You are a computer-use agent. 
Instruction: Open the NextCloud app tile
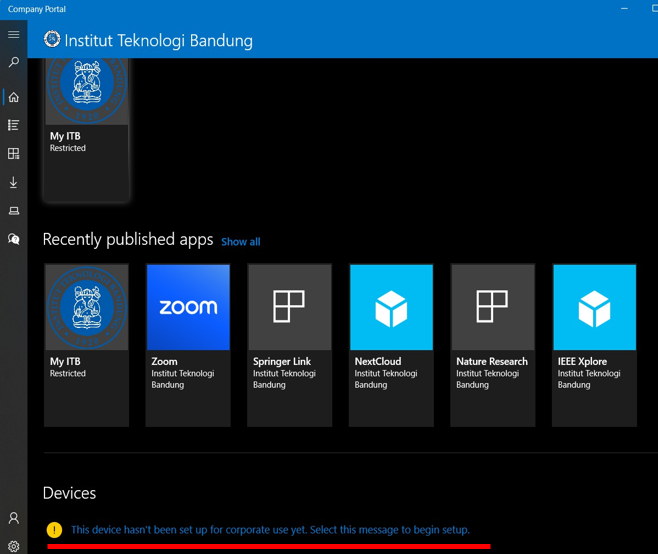click(391, 344)
